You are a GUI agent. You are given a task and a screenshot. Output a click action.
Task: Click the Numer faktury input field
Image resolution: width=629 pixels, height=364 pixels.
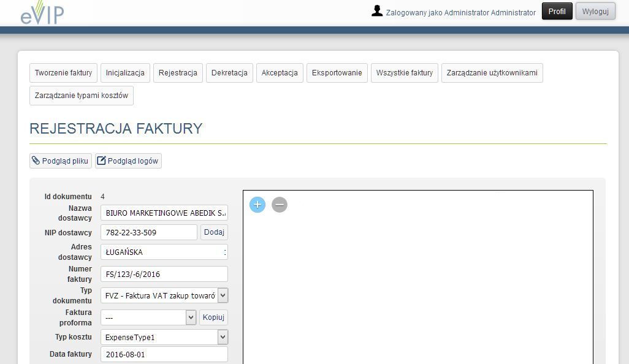(164, 275)
